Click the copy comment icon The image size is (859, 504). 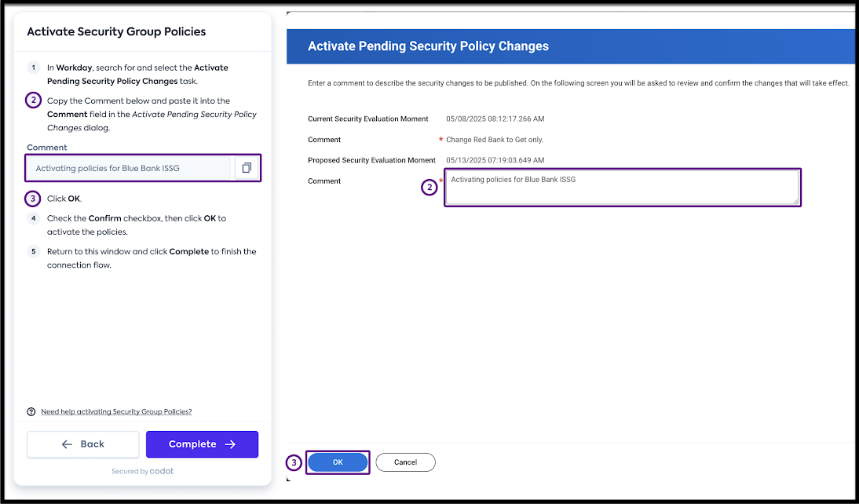coord(247,168)
